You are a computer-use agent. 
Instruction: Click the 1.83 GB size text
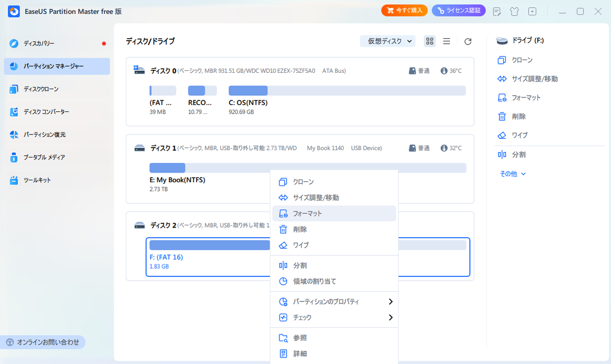tap(159, 266)
